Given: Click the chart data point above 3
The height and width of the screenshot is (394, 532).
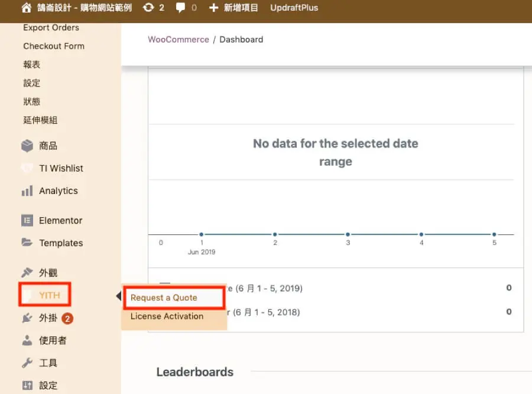Looking at the screenshot, I should tap(348, 234).
